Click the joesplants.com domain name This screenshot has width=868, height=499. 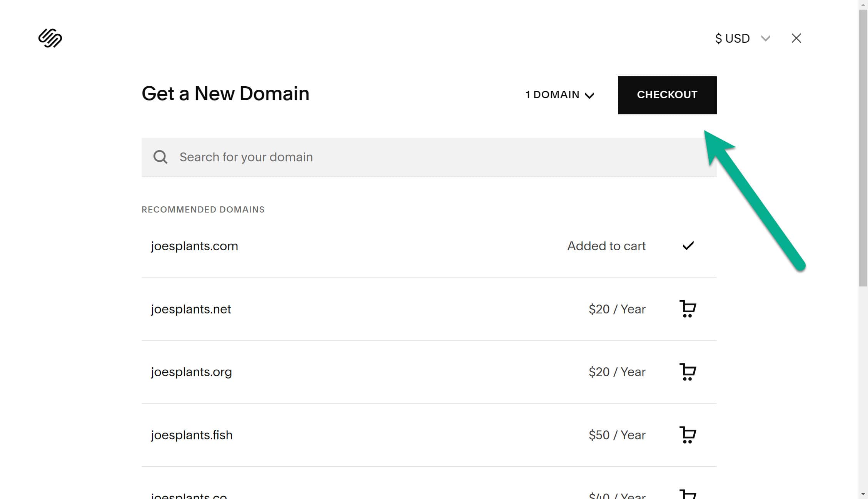pos(194,246)
